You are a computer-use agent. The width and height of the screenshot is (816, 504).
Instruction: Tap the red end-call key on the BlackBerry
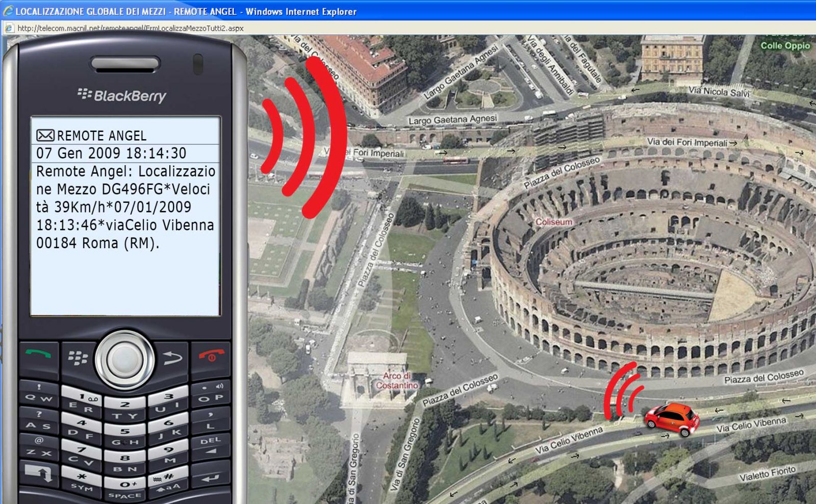pos(211,356)
